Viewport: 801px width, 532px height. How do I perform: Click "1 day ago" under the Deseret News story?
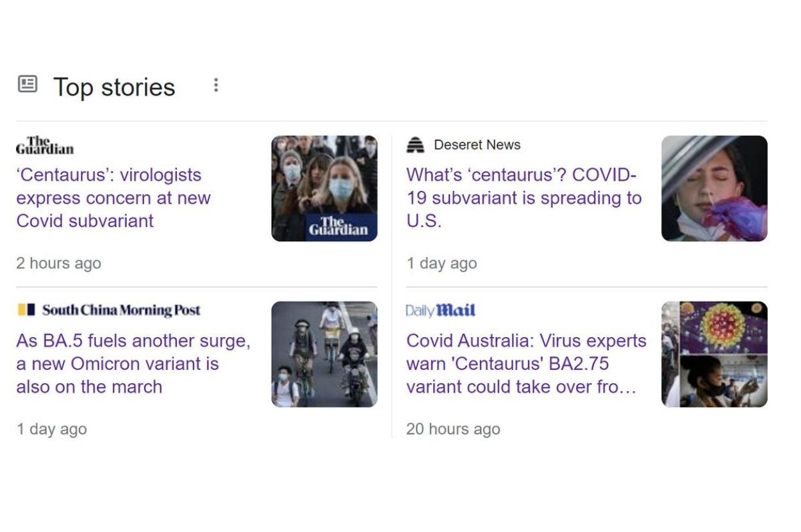[442, 263]
